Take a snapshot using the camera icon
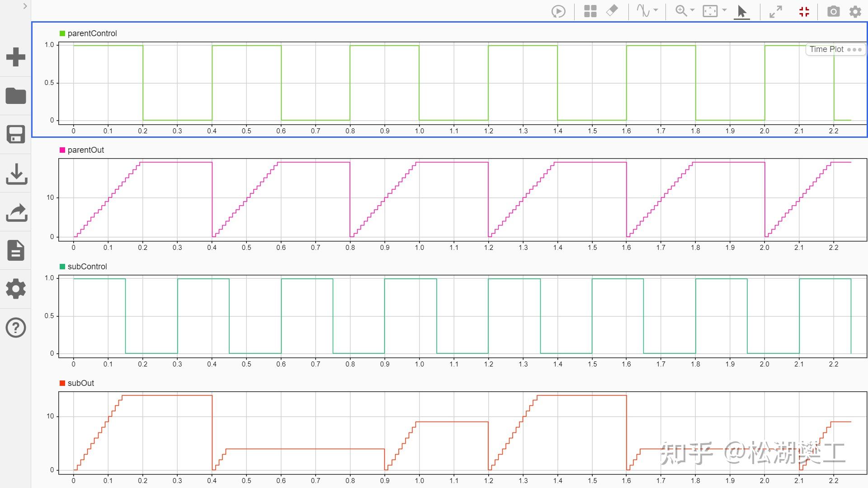 point(834,11)
